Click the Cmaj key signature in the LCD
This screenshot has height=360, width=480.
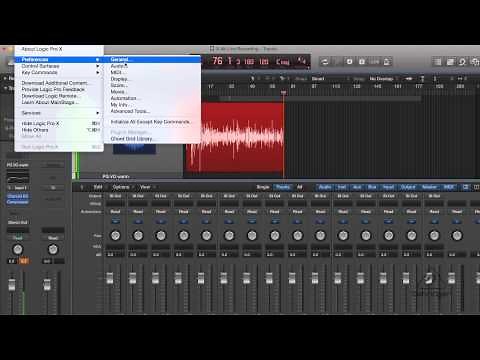[283, 62]
